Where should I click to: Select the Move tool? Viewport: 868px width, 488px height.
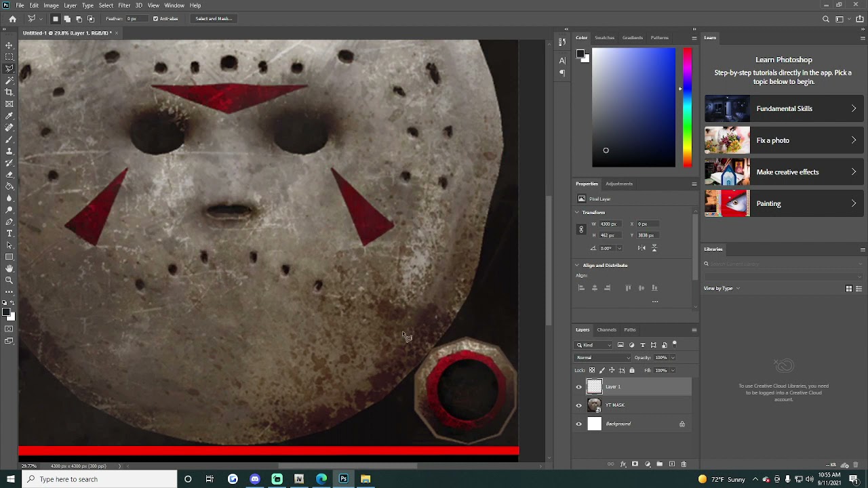click(x=9, y=45)
